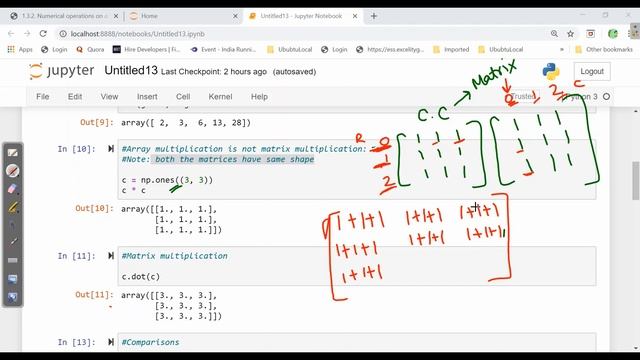Screen dimensions: 640x360
Task: Open a new browser tab with plus
Action: coord(374,16)
